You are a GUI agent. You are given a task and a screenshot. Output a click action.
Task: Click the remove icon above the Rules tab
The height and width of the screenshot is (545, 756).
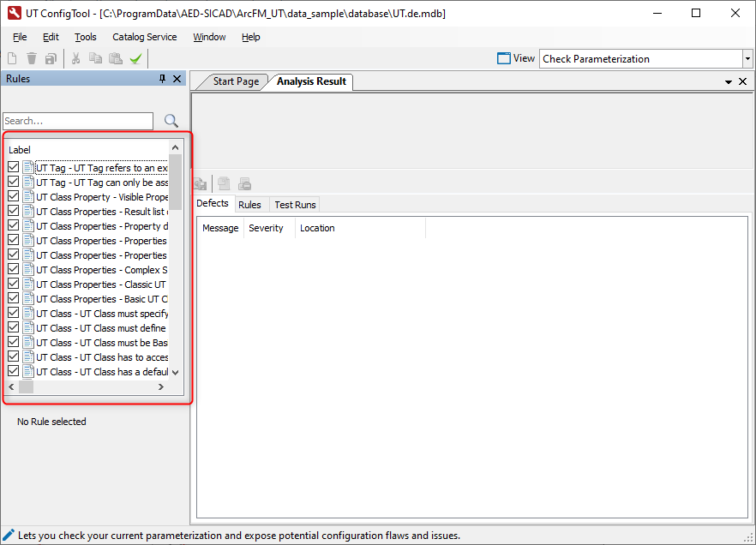point(245,183)
